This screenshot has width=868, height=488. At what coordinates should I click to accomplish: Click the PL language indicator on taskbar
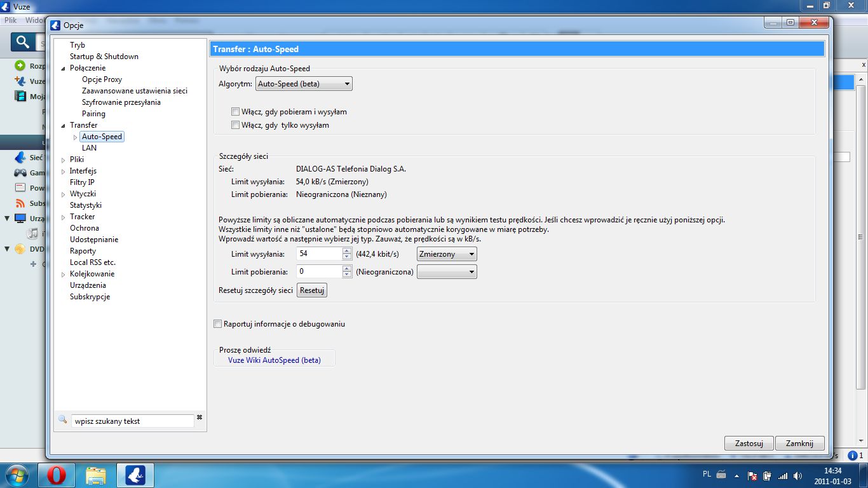pyautogui.click(x=707, y=474)
